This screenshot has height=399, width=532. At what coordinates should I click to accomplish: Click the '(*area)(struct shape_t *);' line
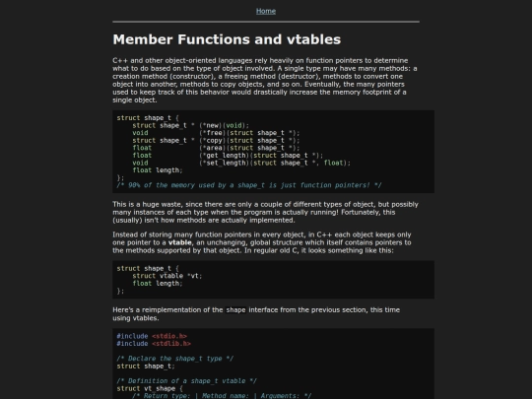[x=216, y=148]
